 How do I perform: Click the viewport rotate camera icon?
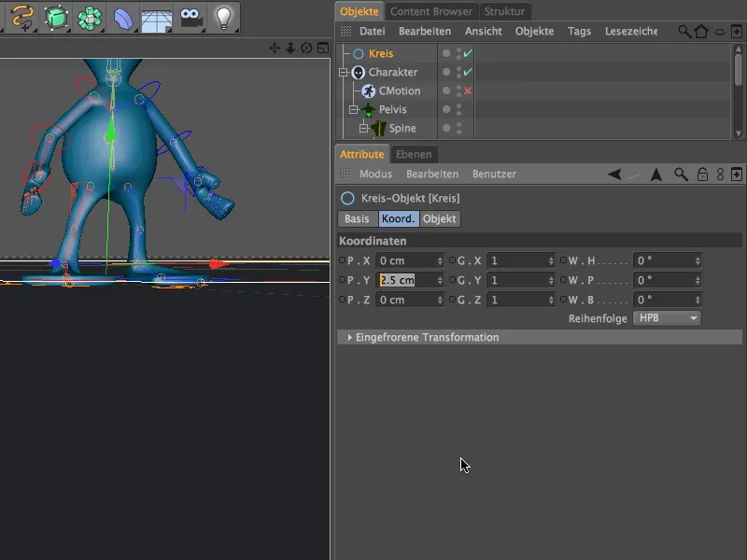tap(307, 48)
